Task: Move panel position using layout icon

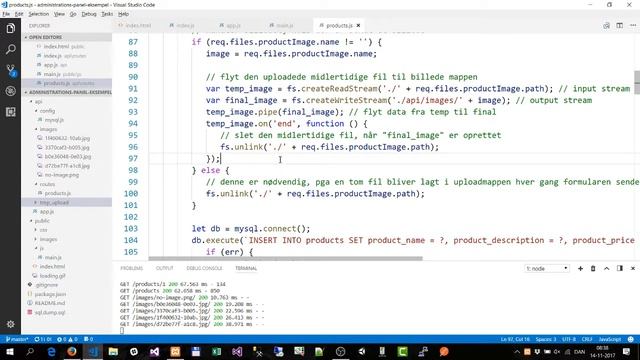Action: pyautogui.click(x=620, y=268)
